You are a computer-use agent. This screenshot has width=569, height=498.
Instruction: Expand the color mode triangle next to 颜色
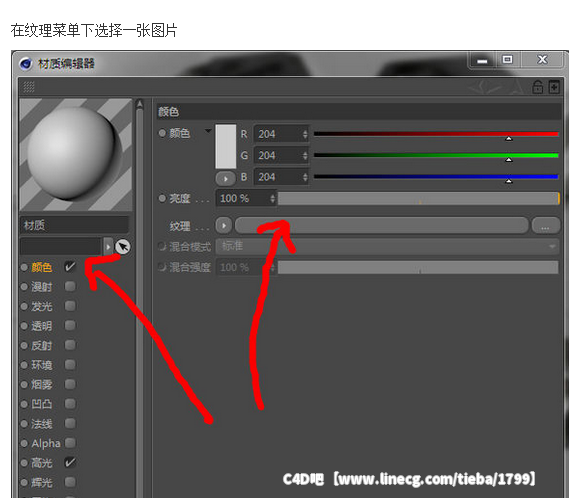pyautogui.click(x=208, y=131)
